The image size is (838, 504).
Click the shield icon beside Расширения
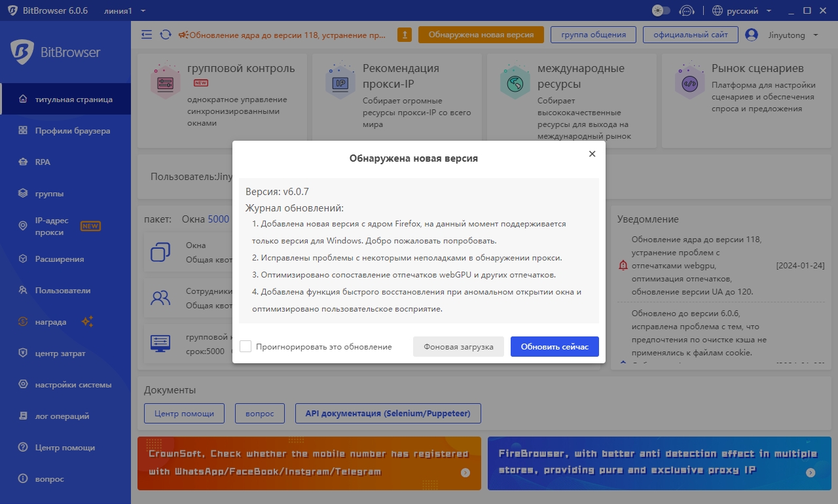[23, 259]
